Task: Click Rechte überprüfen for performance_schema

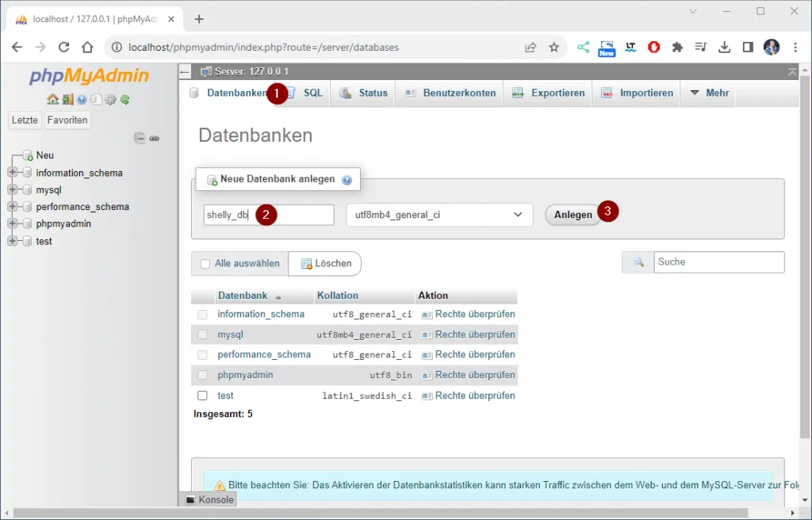Action: click(474, 354)
